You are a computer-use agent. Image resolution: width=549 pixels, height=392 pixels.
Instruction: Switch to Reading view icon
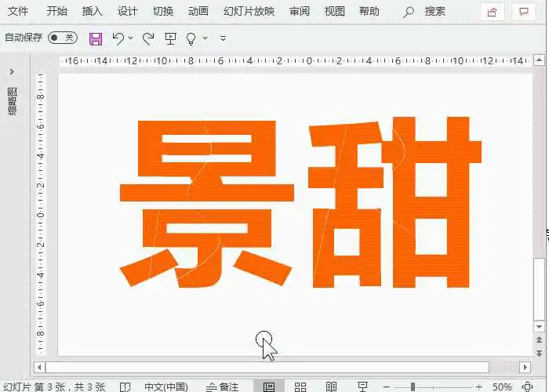[x=331, y=387]
